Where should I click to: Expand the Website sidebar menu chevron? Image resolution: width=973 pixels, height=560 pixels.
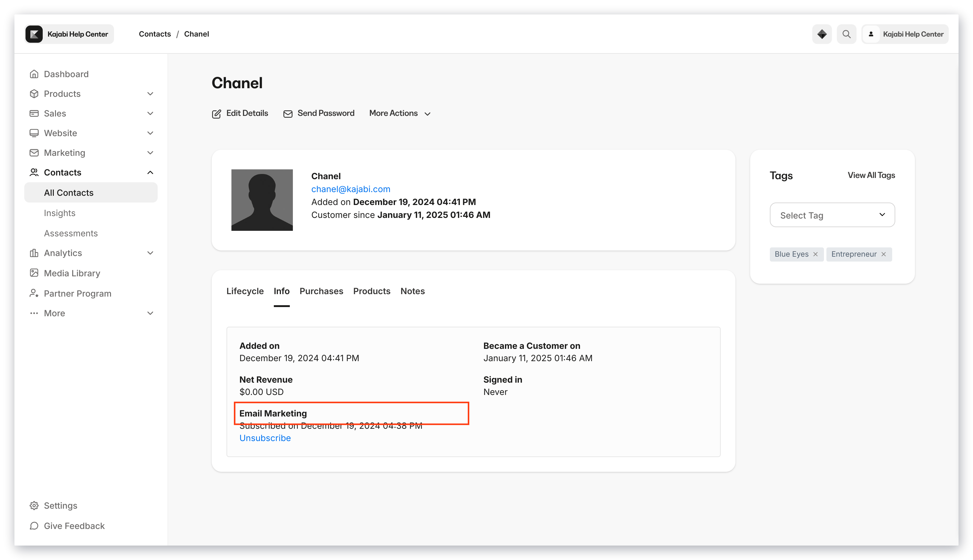click(150, 133)
